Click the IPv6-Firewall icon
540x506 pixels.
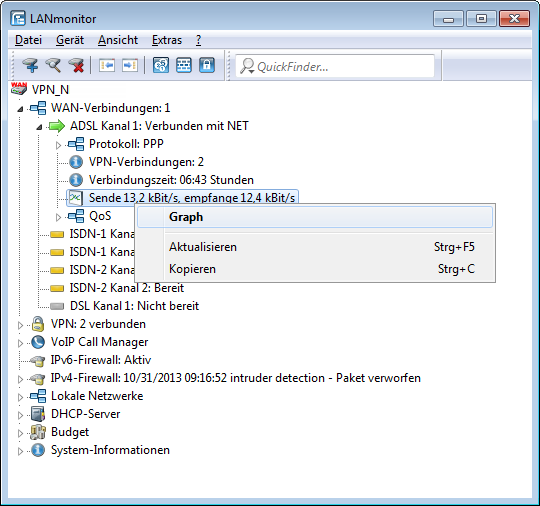point(37,360)
